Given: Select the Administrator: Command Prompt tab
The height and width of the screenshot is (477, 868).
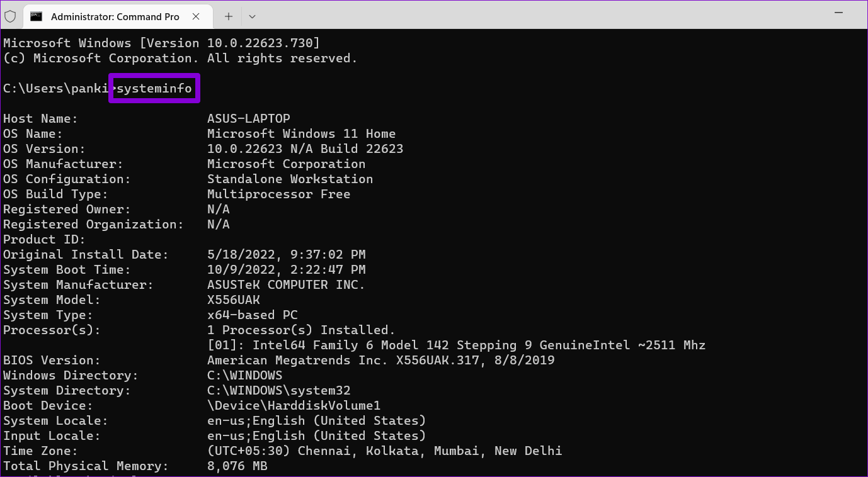Looking at the screenshot, I should click(115, 16).
